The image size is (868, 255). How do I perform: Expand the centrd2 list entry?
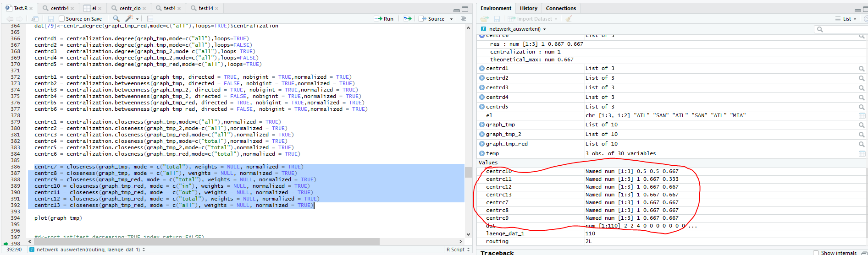tap(482, 78)
